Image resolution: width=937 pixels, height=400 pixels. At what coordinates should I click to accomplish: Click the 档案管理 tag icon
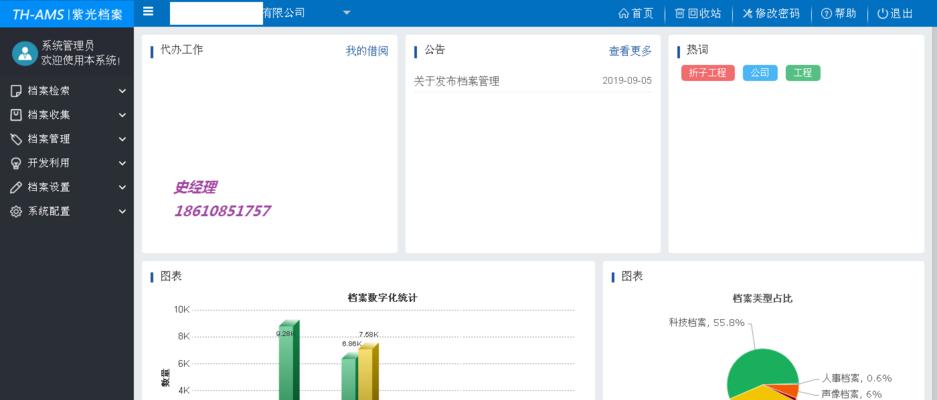click(x=16, y=139)
